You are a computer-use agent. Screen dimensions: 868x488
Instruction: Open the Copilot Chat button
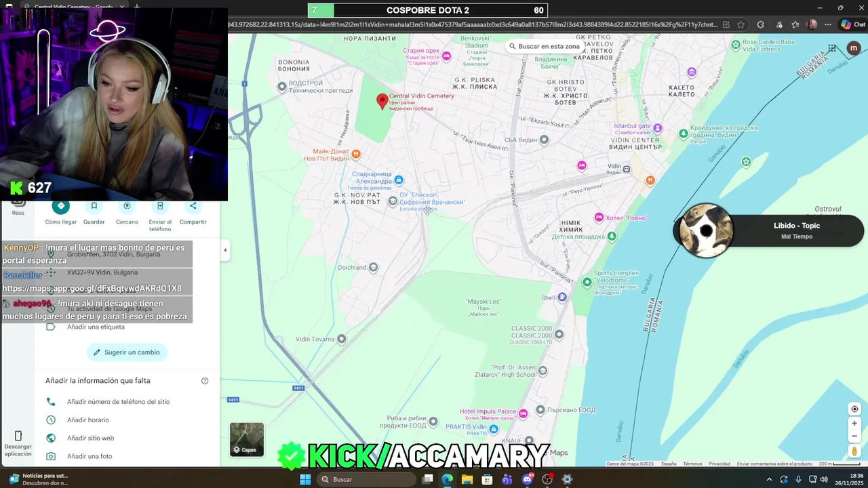point(854,24)
